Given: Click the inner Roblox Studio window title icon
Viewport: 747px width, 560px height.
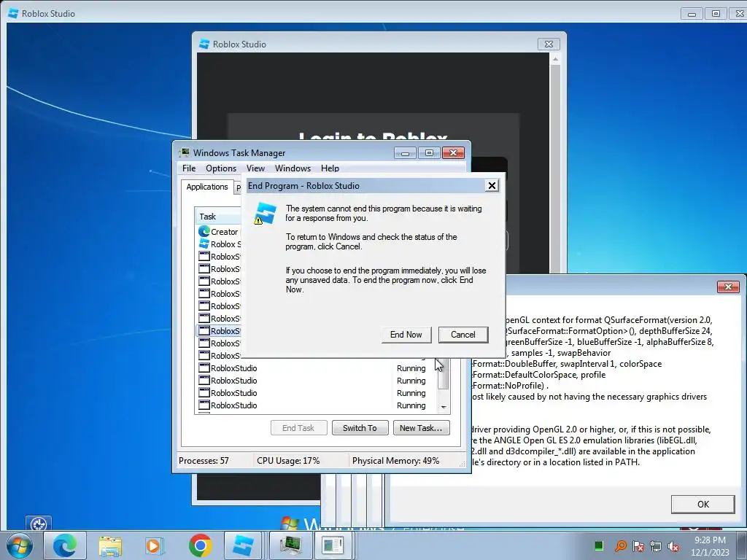Looking at the screenshot, I should pyautogui.click(x=204, y=44).
